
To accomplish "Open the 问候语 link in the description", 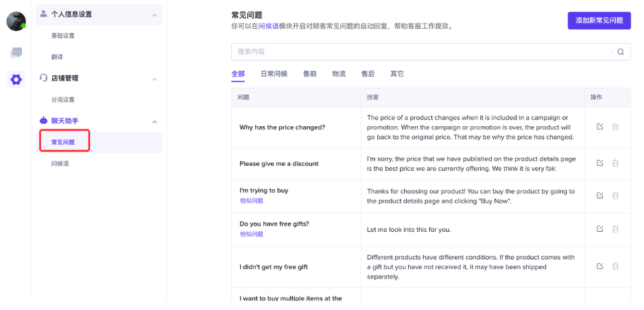I will coord(268,26).
